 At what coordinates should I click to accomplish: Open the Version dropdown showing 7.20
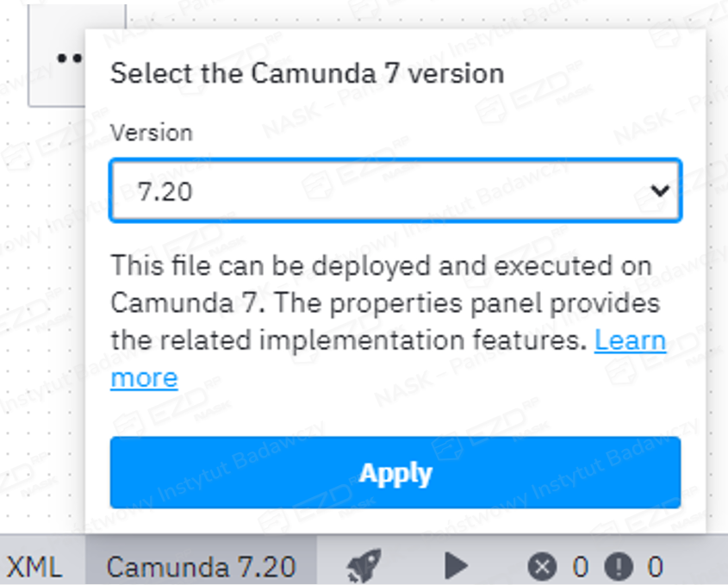[x=395, y=190]
